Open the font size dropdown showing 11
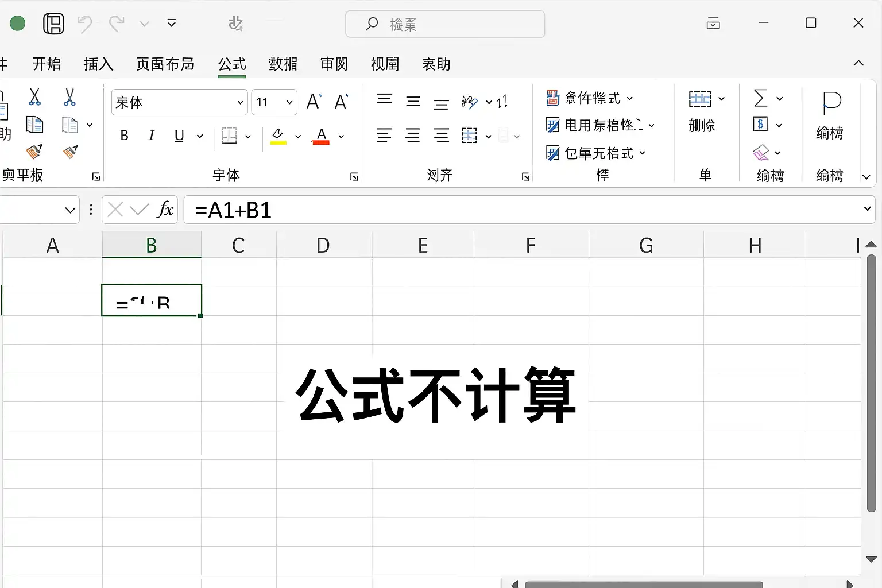Screen dimensions: 882x588 274,102
